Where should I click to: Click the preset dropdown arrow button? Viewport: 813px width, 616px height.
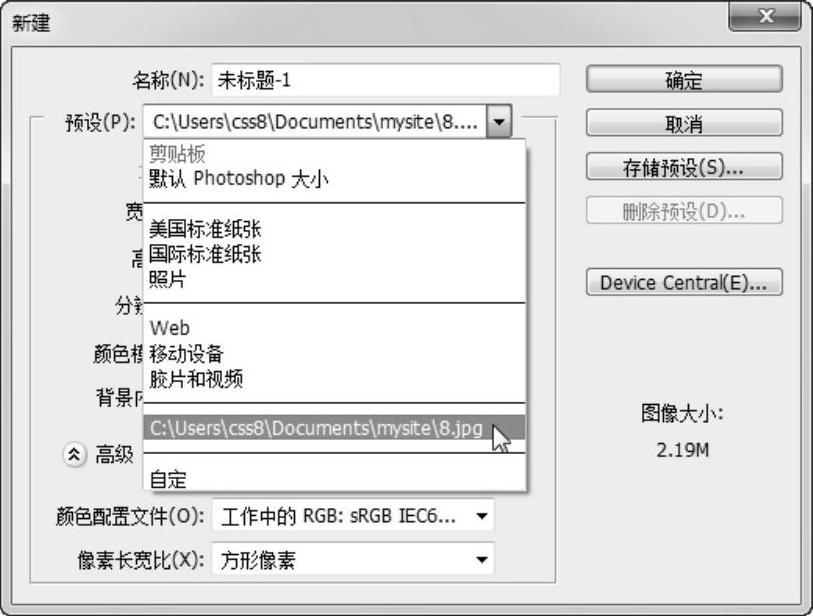point(499,121)
